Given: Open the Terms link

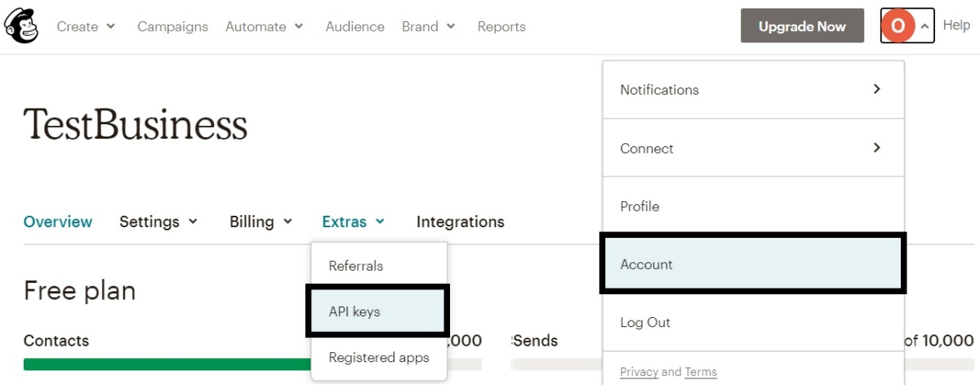Looking at the screenshot, I should pyautogui.click(x=701, y=372).
